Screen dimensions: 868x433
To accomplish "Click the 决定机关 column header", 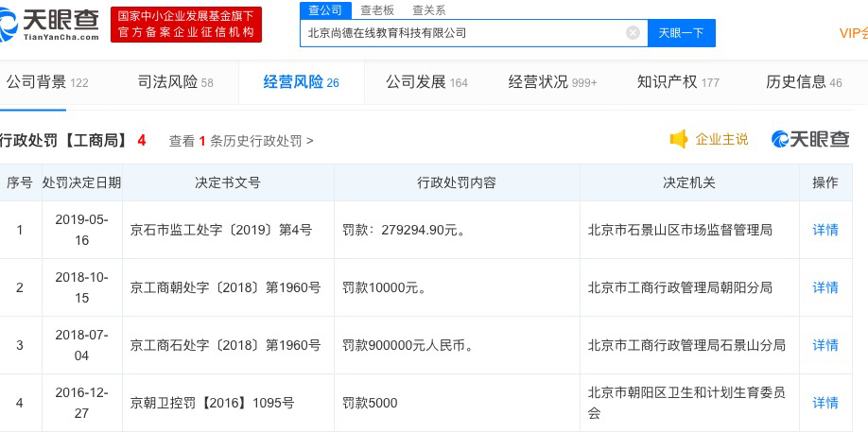I will click(689, 182).
